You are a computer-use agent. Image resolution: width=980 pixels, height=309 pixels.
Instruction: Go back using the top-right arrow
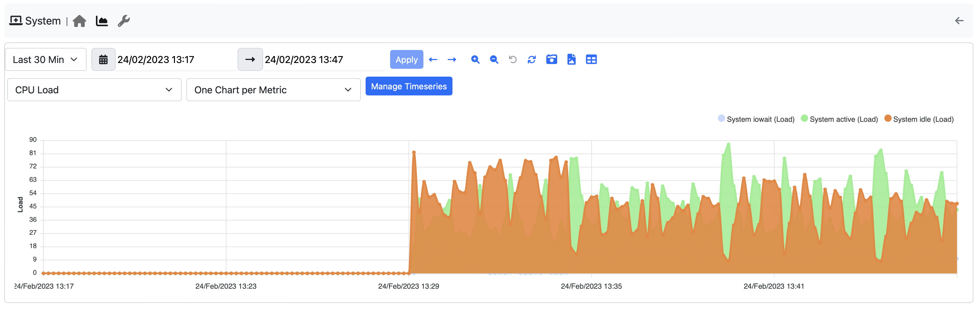pyautogui.click(x=959, y=21)
